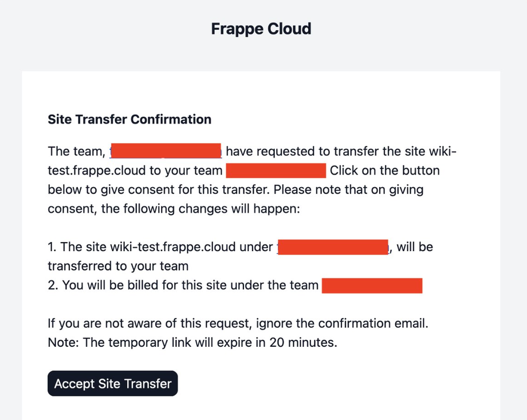The height and width of the screenshot is (420, 527).
Task: Select the redacted team name in billing item 2
Action: click(372, 286)
